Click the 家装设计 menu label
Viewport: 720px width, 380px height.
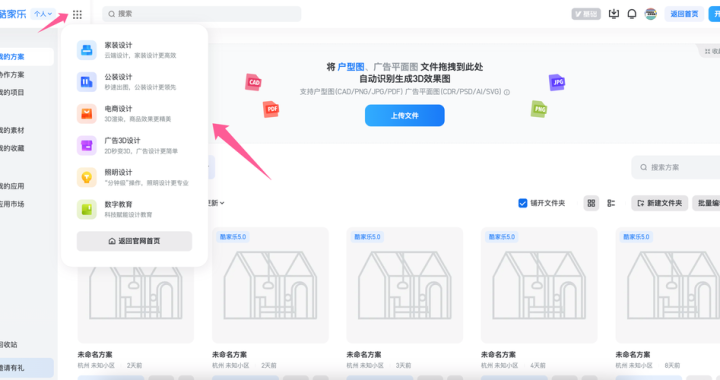pos(118,45)
